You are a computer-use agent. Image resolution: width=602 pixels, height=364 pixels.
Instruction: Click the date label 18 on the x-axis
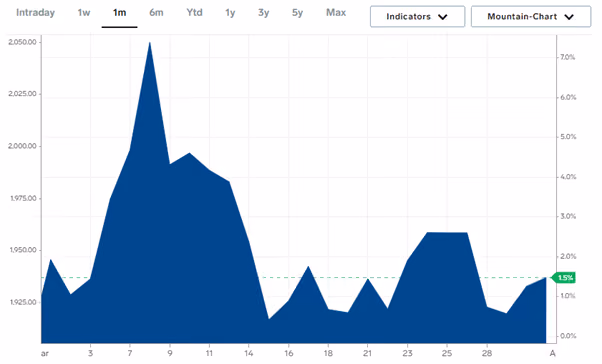(x=328, y=353)
